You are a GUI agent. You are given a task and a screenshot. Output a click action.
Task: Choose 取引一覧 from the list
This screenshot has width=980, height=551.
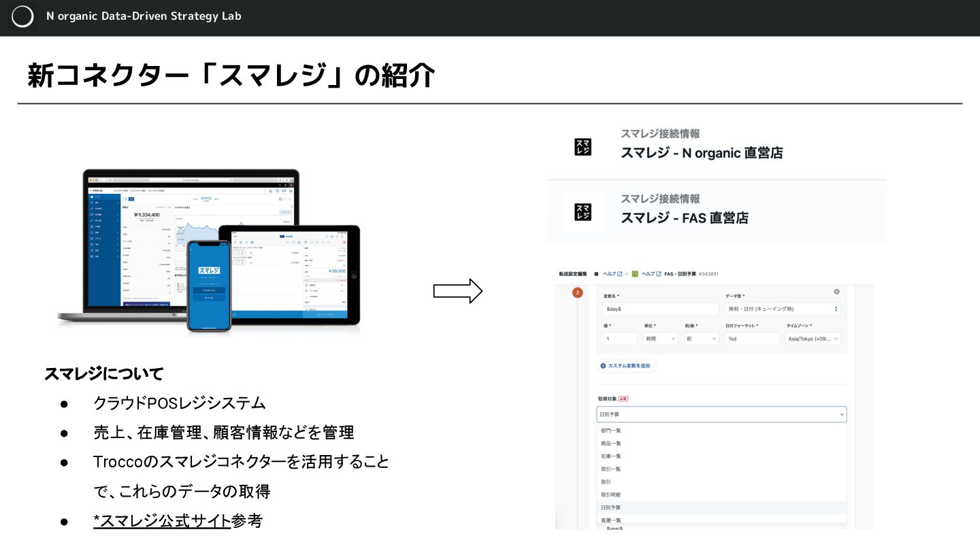(721, 469)
